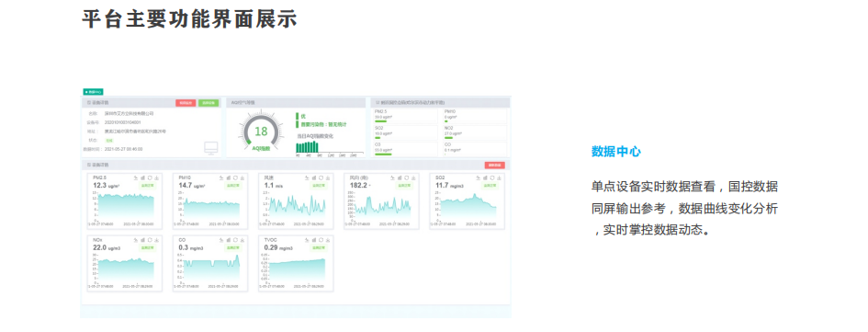This screenshot has height=332, width=868.
Task: Click PM2.5 progress bar in national control panel
Action: (381, 121)
